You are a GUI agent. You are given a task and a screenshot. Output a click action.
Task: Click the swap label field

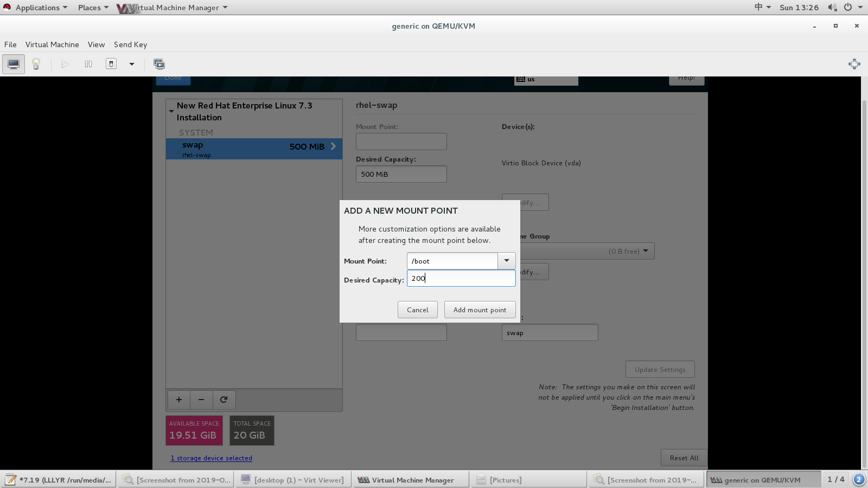tap(550, 332)
